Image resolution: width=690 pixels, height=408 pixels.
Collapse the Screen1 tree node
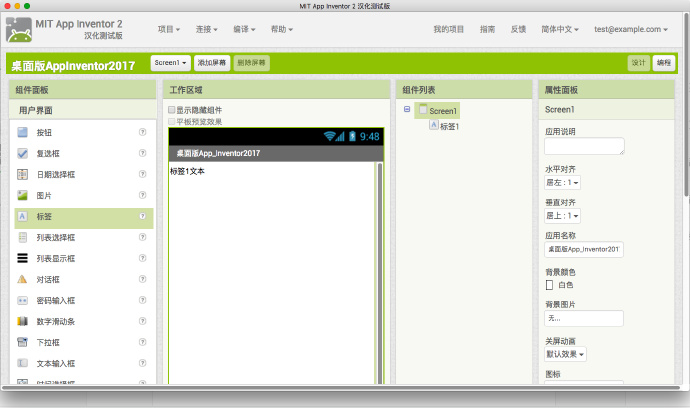point(407,109)
